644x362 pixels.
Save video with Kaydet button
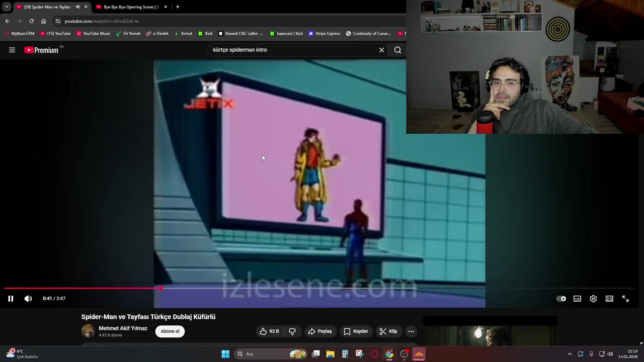[356, 331]
